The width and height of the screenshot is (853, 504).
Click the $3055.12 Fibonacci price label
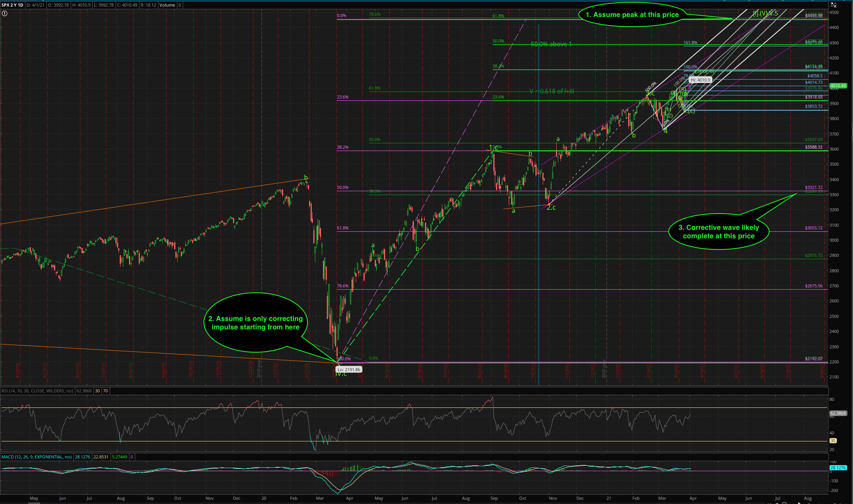pos(814,228)
